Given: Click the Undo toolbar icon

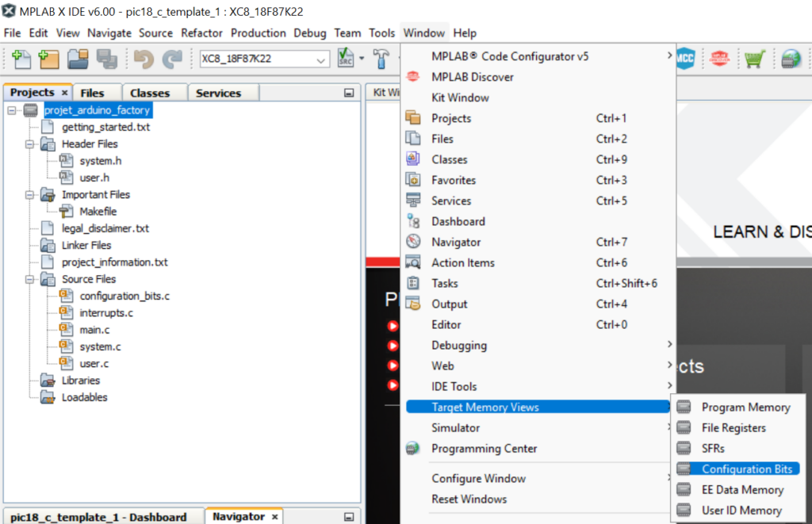Looking at the screenshot, I should point(144,59).
